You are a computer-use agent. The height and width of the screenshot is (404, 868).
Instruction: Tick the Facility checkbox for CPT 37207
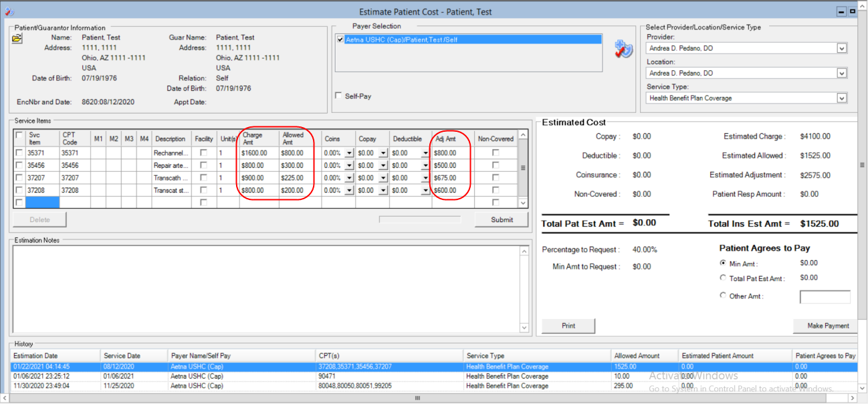203,178
